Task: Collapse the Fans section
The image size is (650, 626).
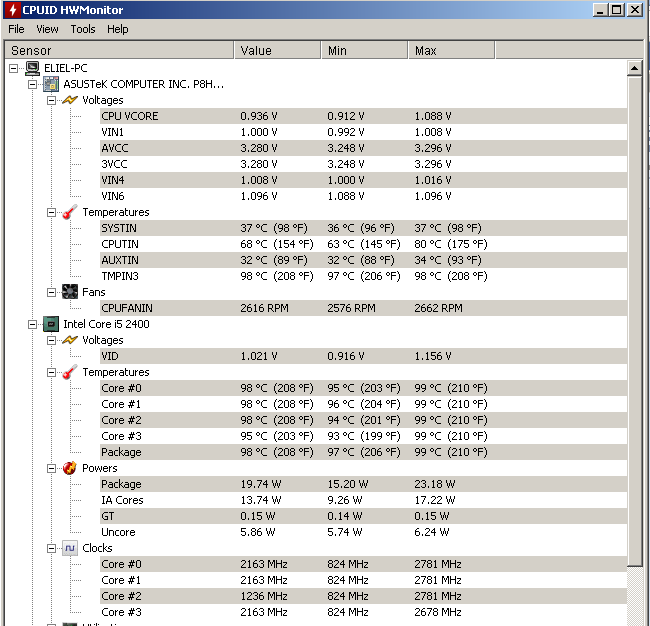Action: pos(51,292)
